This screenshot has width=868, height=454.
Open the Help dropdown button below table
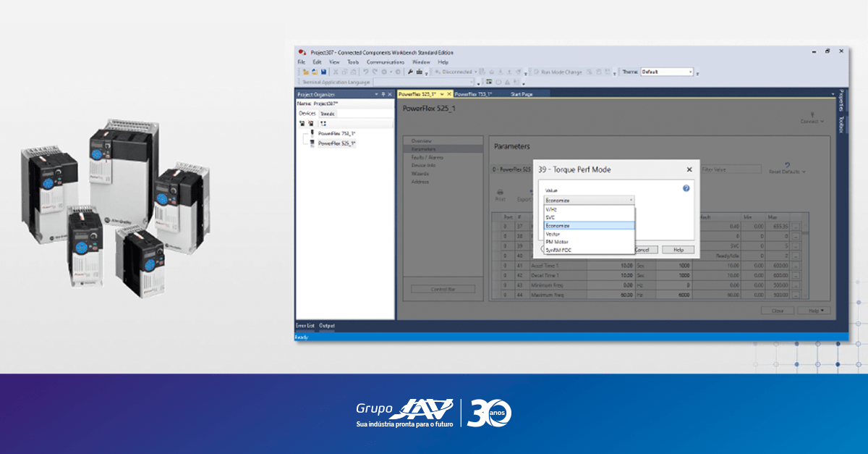point(814,311)
